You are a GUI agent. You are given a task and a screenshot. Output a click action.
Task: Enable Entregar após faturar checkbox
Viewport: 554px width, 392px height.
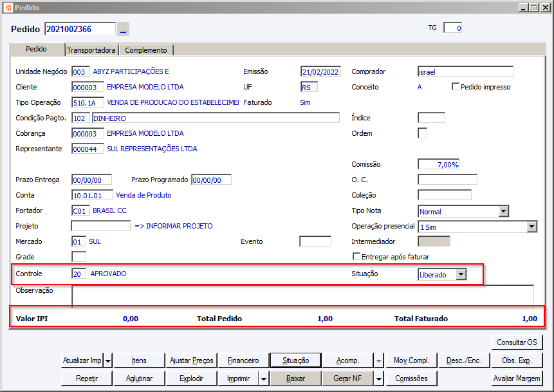tap(356, 256)
